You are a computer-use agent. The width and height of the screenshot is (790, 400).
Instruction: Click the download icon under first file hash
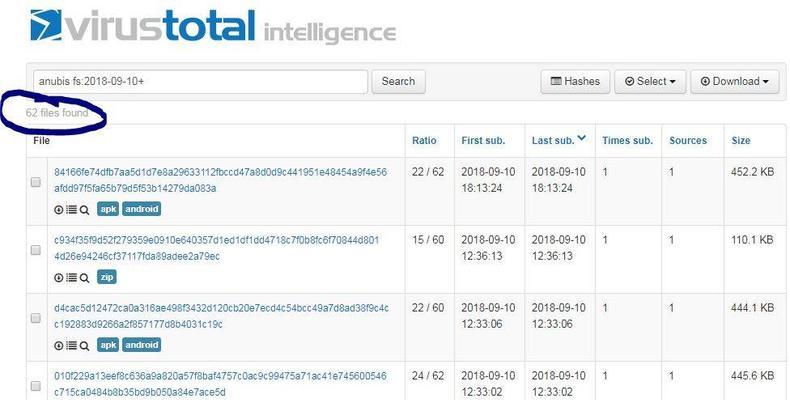(58, 210)
